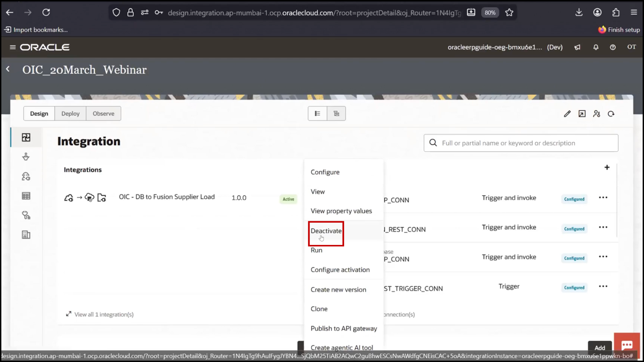This screenshot has width=644, height=362.
Task: Open actions menu for _REST_CONN connection
Action: (x=603, y=227)
